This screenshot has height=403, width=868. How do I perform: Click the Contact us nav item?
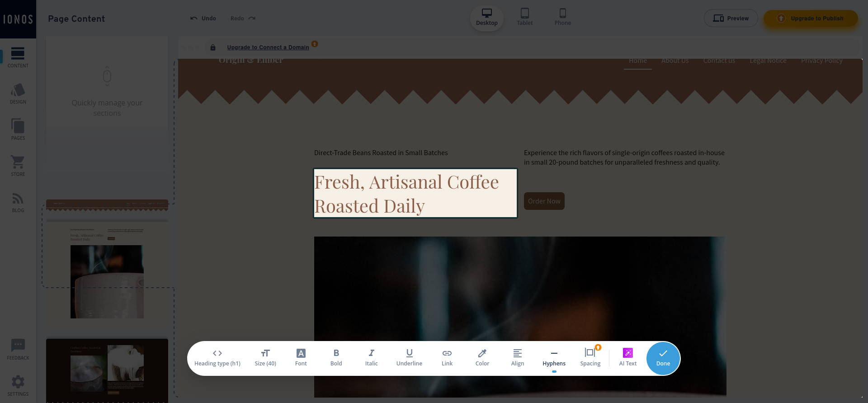click(719, 61)
